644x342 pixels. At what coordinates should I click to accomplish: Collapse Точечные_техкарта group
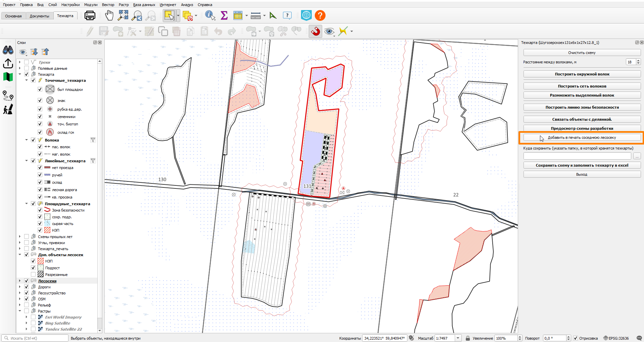[27, 80]
